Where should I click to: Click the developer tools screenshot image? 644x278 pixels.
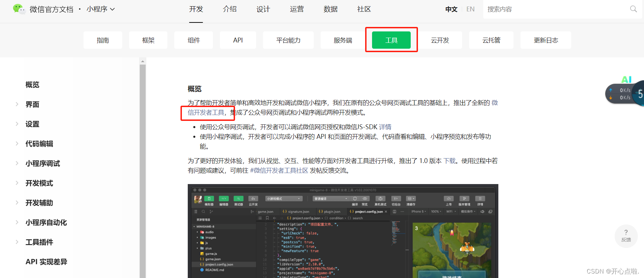click(343, 231)
